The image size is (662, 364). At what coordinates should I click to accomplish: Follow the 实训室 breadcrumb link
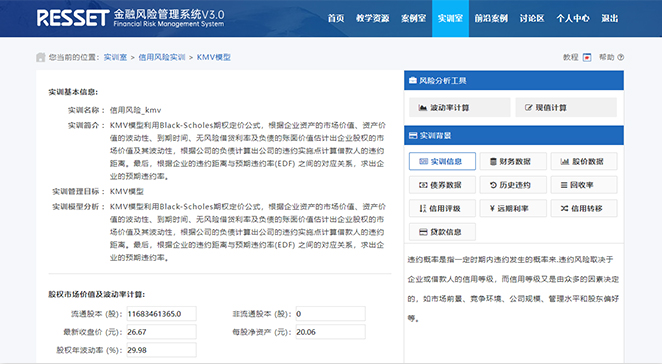115,57
